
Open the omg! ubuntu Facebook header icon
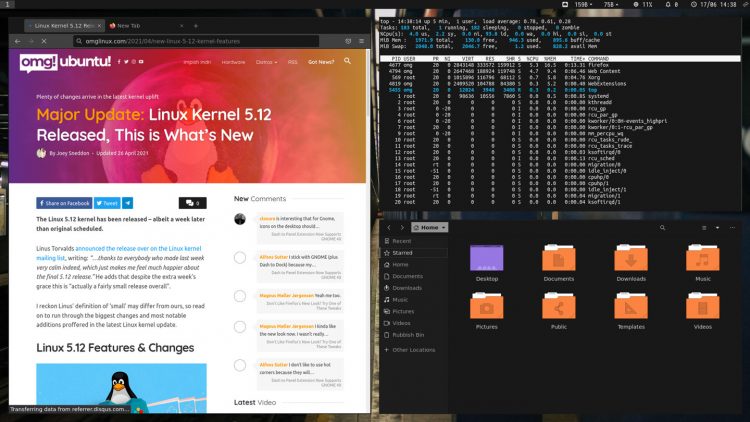pyautogui.click(x=119, y=62)
